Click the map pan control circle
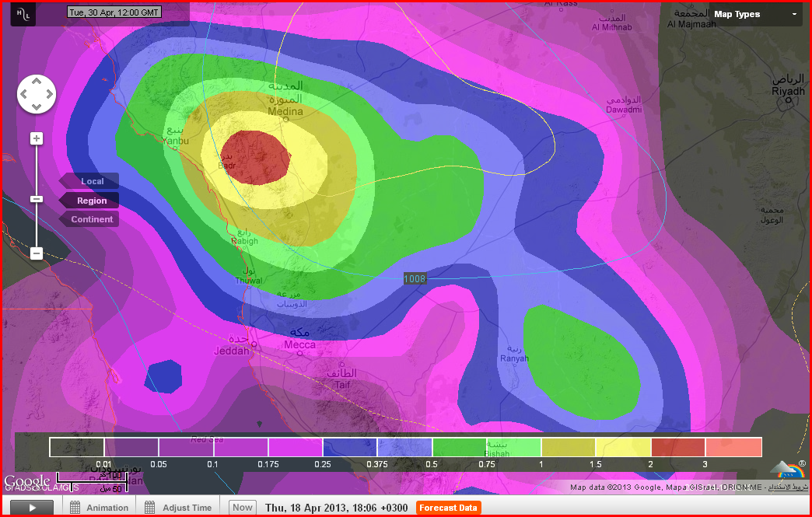The image size is (812, 517). pos(37,94)
